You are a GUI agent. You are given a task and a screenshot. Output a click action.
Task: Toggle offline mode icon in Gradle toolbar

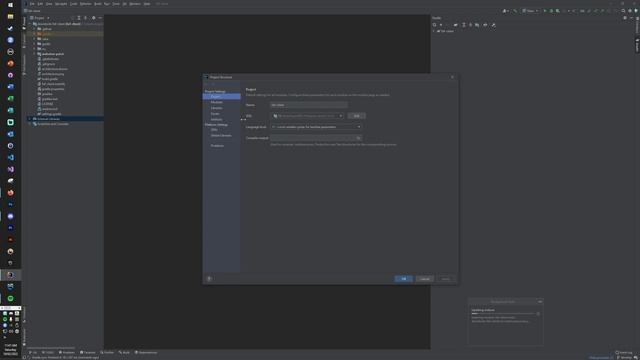tap(485, 25)
